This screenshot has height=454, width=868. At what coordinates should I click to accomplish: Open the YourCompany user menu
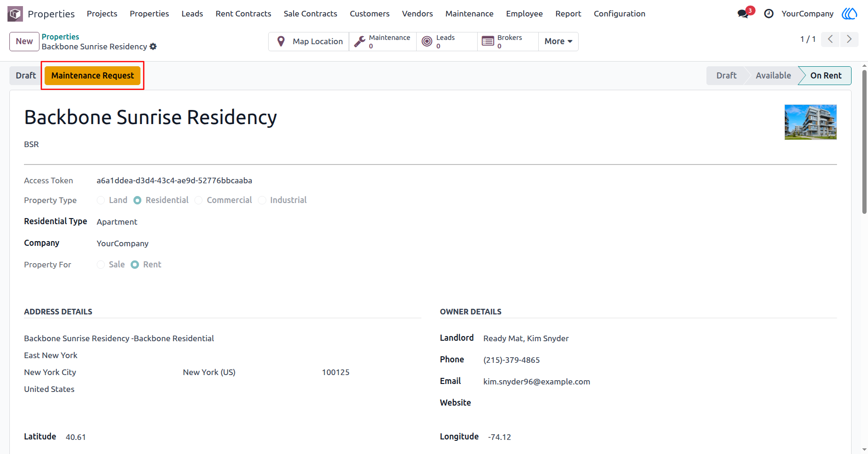pyautogui.click(x=807, y=14)
